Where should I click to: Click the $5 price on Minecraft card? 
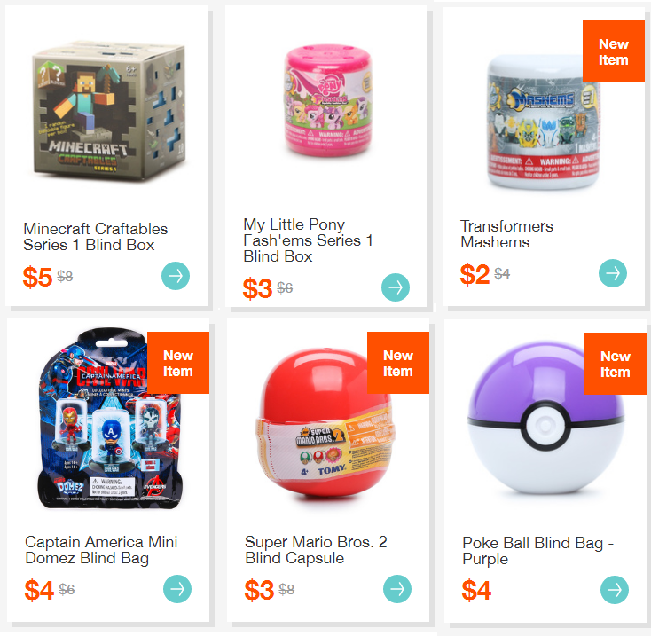[x=37, y=277]
